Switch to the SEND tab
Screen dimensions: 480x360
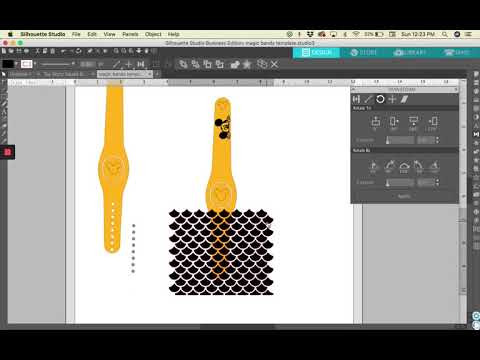point(456,53)
